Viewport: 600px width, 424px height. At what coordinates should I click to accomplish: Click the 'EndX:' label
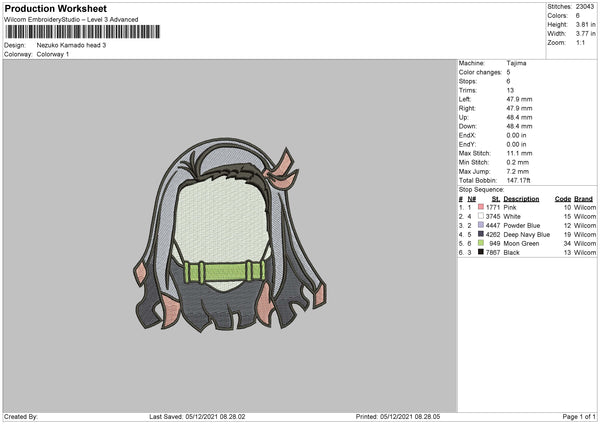coord(467,135)
